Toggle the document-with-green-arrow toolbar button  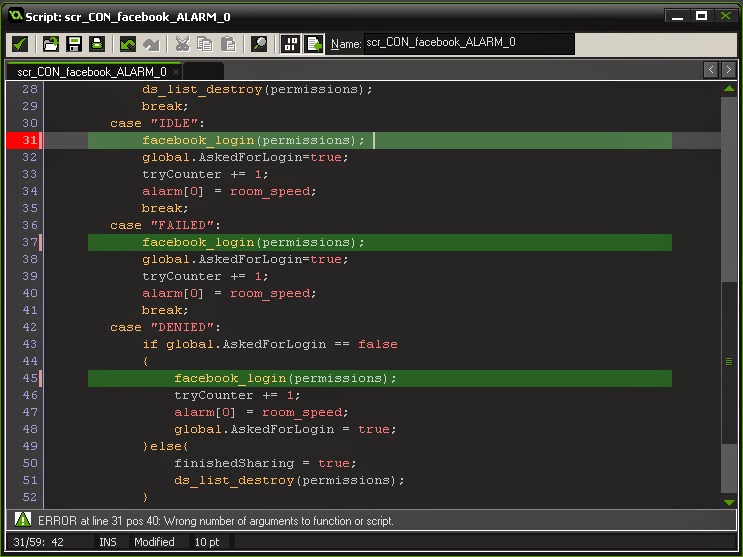pos(314,44)
